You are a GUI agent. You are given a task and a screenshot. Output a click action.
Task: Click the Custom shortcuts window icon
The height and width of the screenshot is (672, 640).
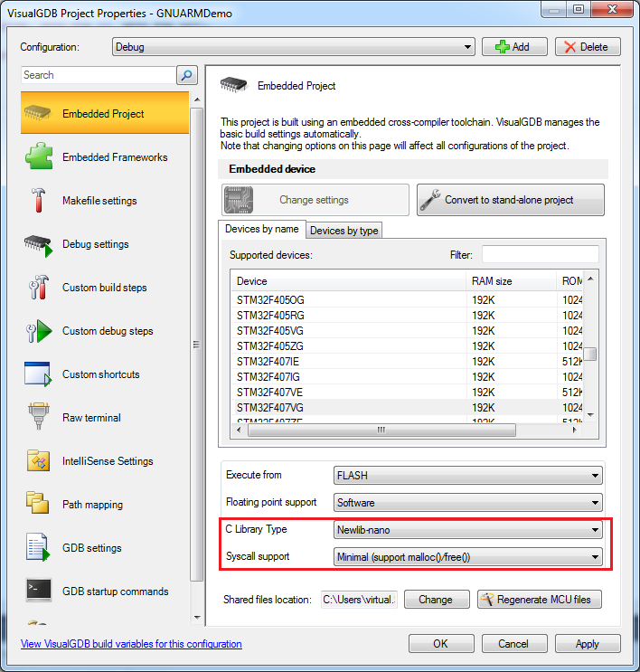(38, 374)
